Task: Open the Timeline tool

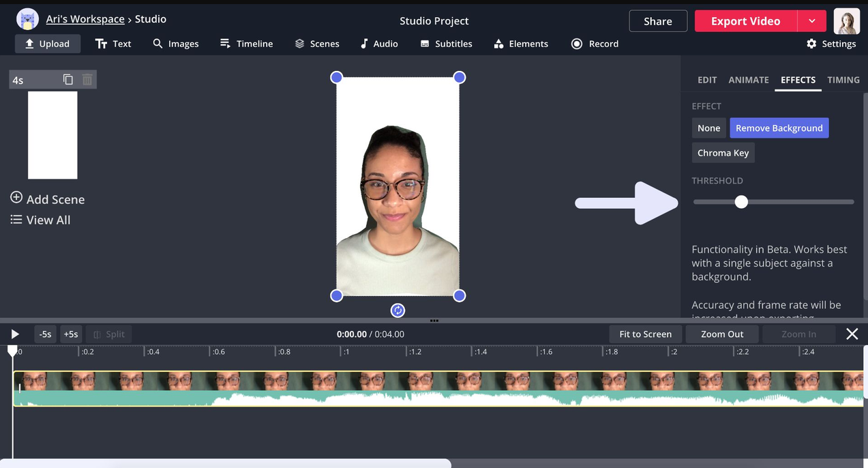Action: (246, 44)
